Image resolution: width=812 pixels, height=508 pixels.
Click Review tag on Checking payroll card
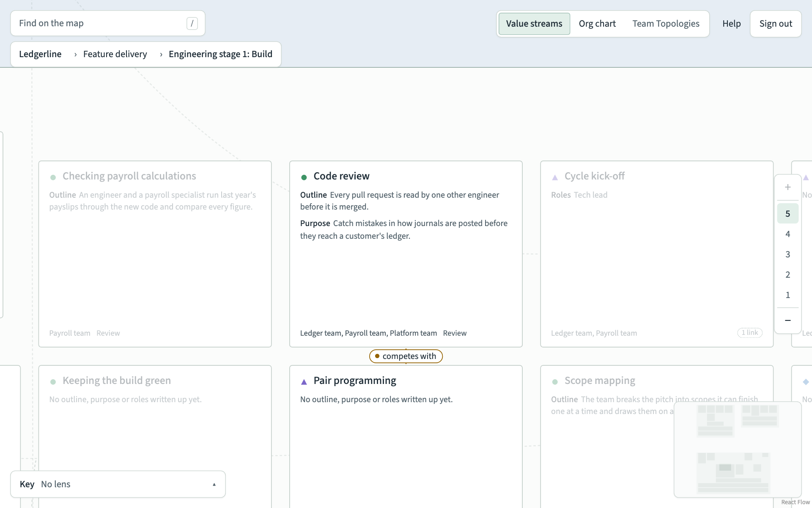(108, 333)
